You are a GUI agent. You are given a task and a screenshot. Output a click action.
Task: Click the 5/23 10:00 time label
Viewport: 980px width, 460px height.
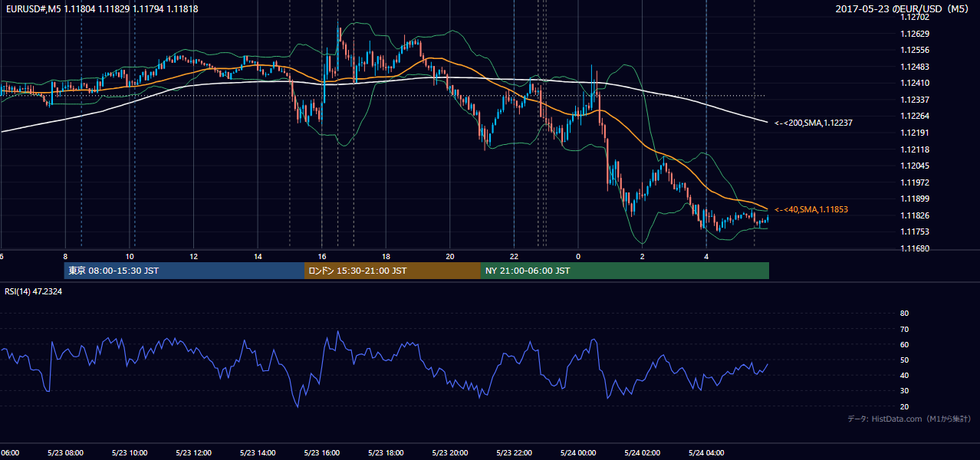coord(130,452)
